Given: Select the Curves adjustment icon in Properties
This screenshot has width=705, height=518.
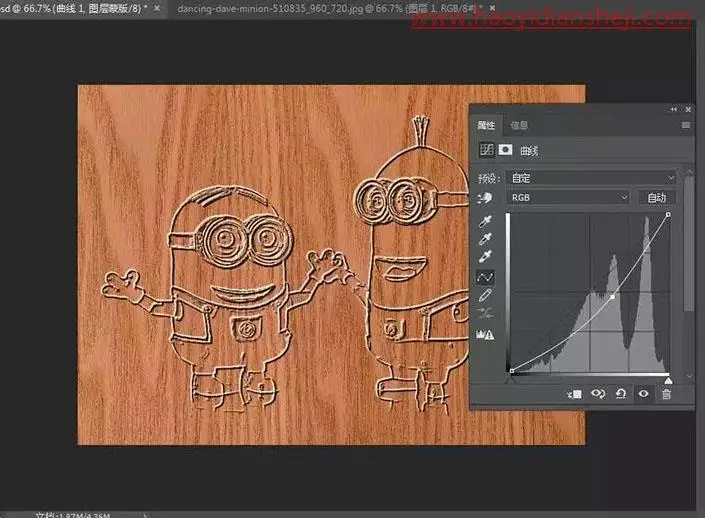Looking at the screenshot, I should coord(486,150).
